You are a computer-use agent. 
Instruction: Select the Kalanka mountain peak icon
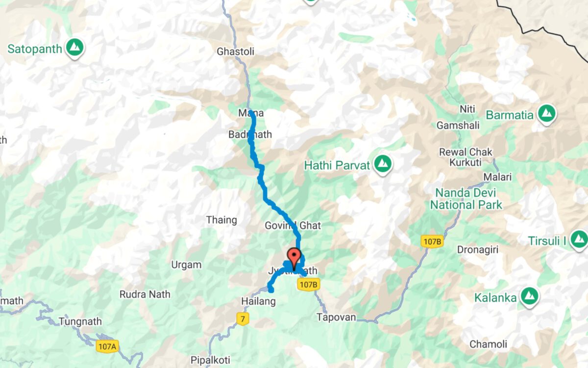click(x=529, y=297)
